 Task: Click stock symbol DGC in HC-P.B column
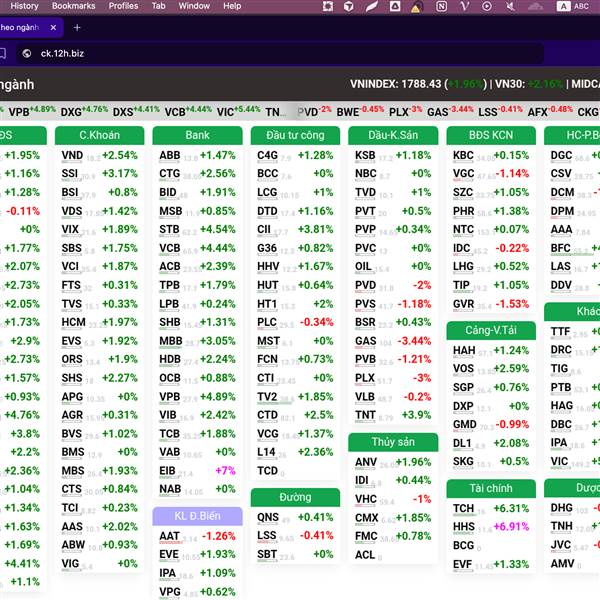tap(561, 155)
